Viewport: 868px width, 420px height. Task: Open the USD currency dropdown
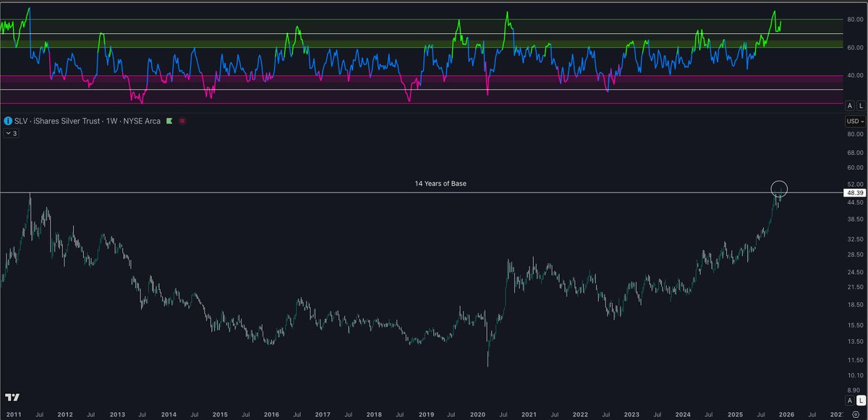pyautogui.click(x=855, y=121)
